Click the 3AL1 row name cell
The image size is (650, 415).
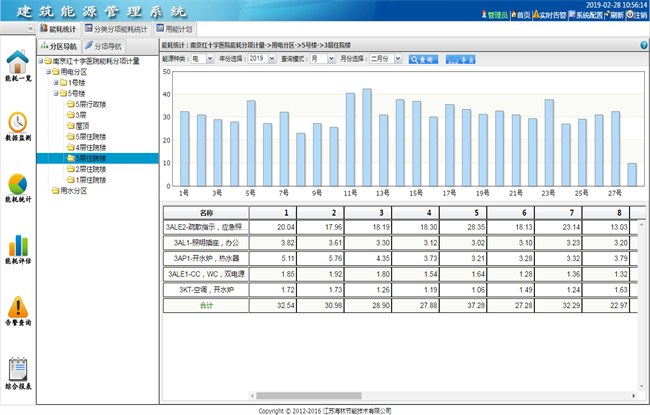[x=206, y=243]
